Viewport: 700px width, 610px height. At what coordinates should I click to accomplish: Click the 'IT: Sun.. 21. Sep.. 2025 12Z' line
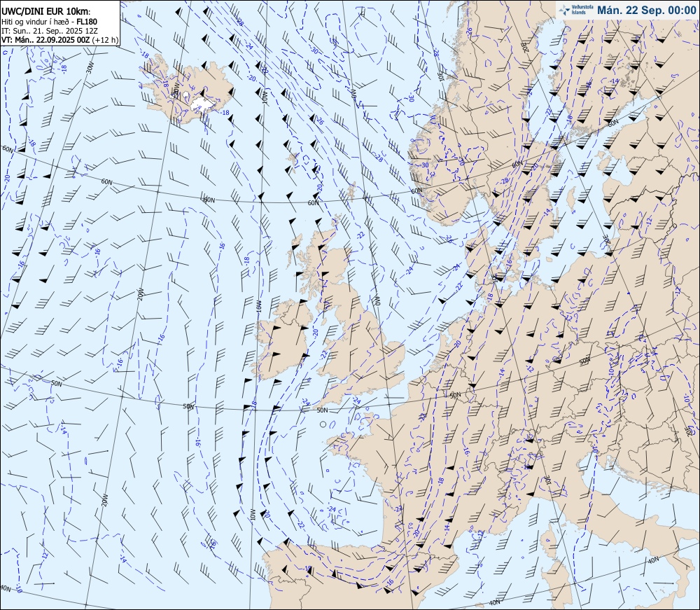[49, 31]
